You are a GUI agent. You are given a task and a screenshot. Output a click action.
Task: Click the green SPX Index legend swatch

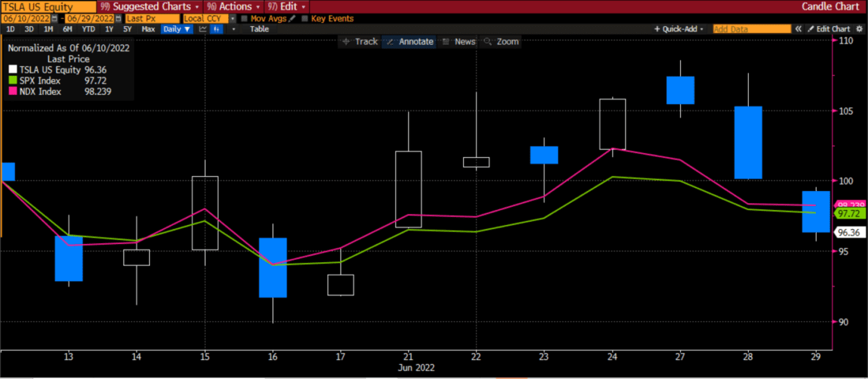13,81
